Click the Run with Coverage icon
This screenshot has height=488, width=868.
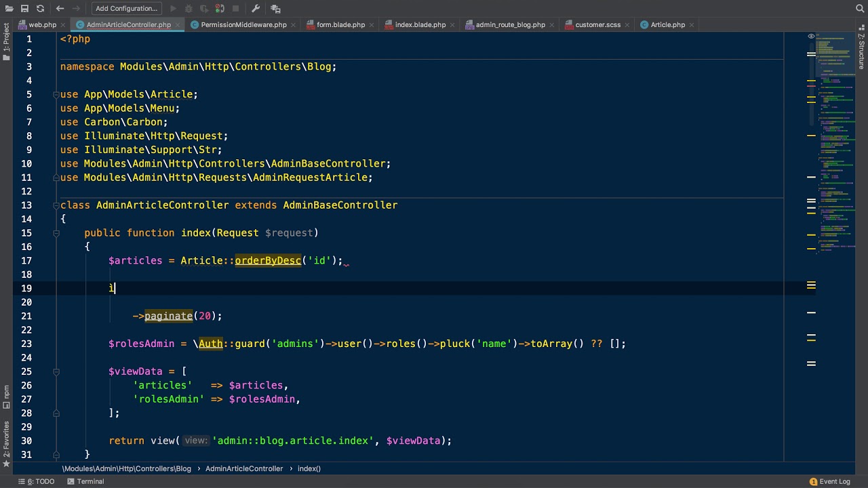(x=204, y=8)
